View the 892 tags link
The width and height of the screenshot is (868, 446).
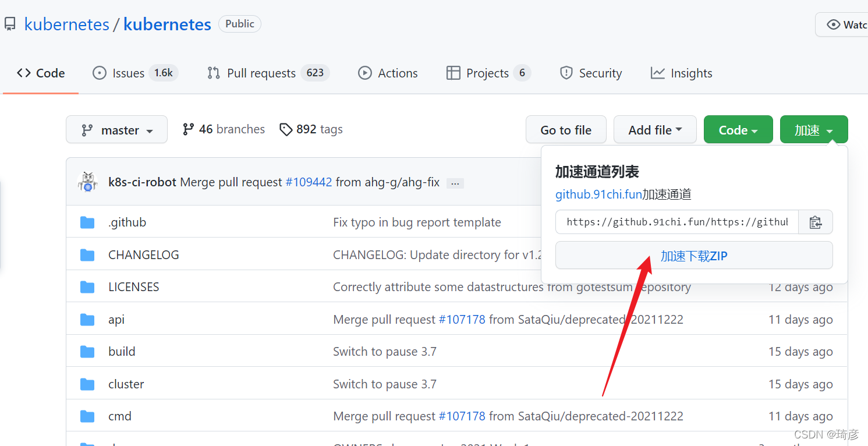coord(311,129)
